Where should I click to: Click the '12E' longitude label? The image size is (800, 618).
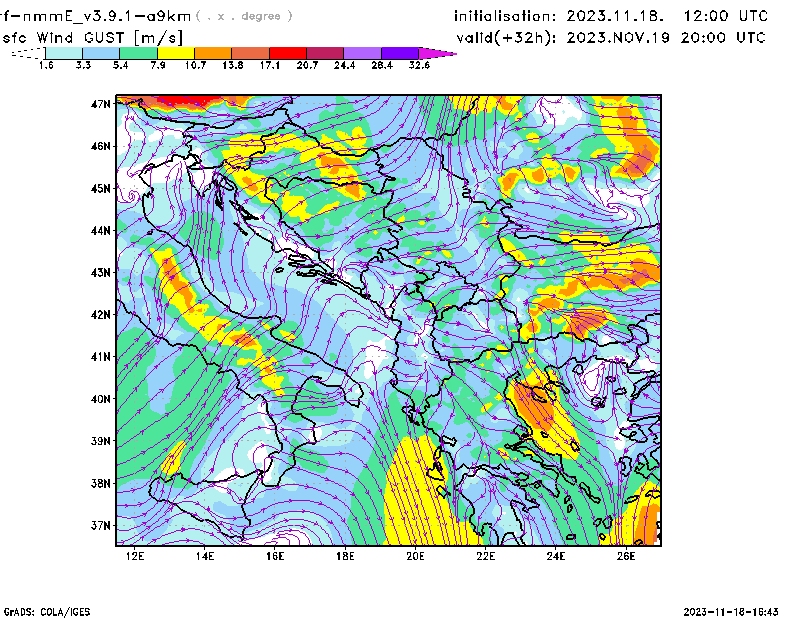click(135, 556)
